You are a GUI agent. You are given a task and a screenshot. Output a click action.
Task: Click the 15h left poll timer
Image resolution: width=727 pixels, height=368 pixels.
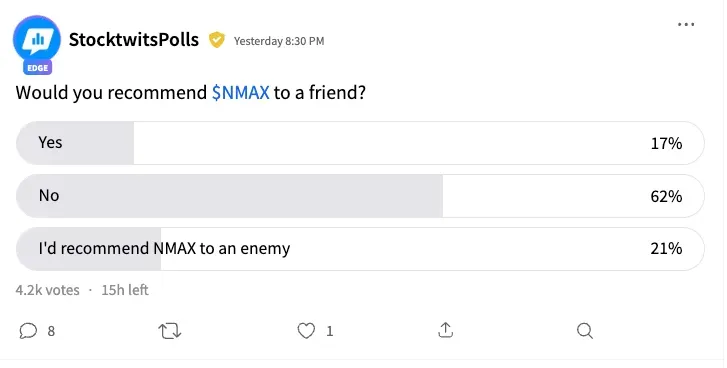pyautogui.click(x=125, y=290)
